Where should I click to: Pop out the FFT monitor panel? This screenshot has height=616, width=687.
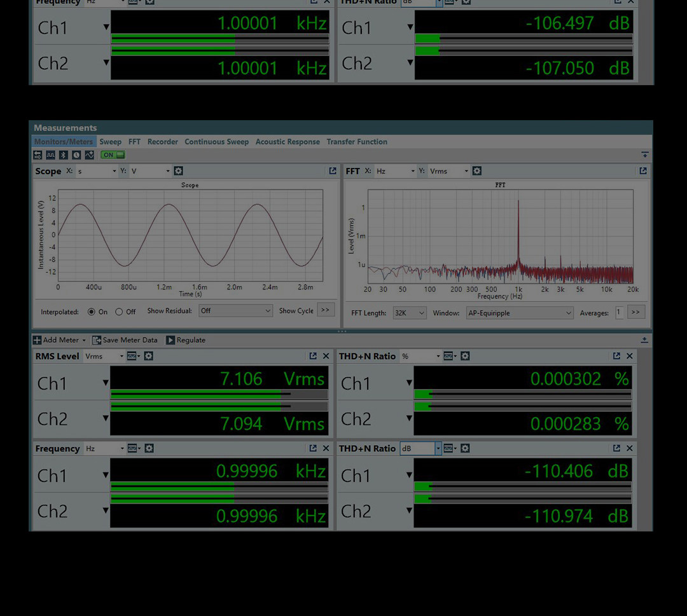[642, 171]
